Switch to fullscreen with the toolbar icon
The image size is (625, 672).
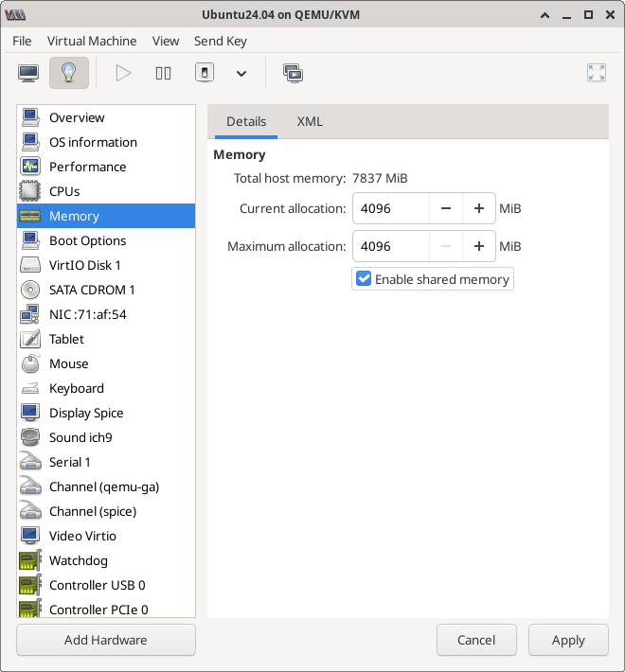(596, 73)
